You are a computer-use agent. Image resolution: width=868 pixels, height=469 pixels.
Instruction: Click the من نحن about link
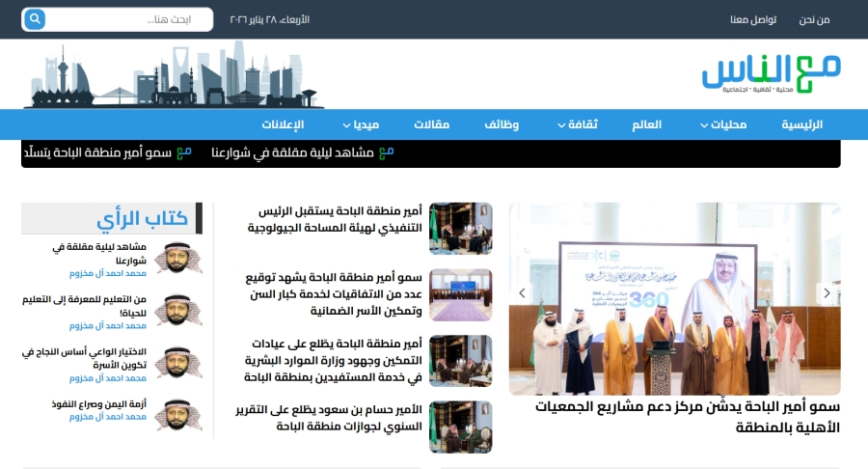[x=814, y=19]
